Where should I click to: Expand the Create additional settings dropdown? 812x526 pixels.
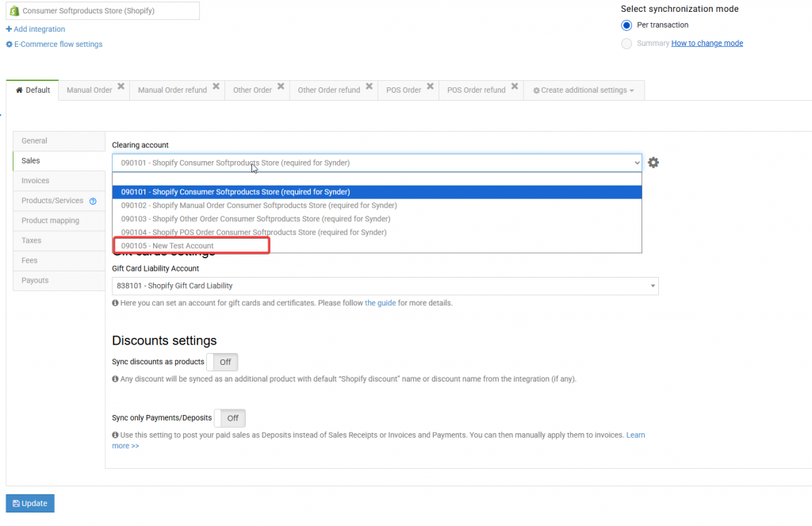point(584,90)
